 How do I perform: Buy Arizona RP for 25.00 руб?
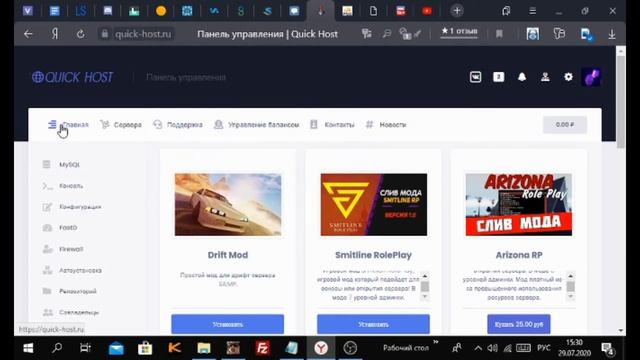coord(519,324)
